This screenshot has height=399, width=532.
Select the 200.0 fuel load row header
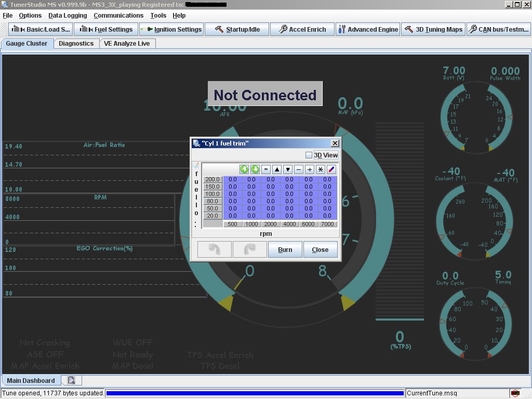point(212,179)
